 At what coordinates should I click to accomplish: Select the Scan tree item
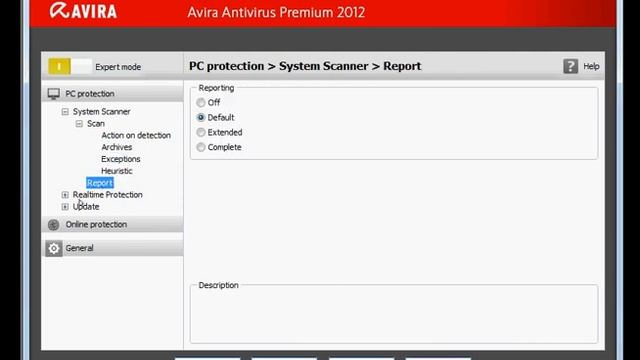[x=96, y=123]
